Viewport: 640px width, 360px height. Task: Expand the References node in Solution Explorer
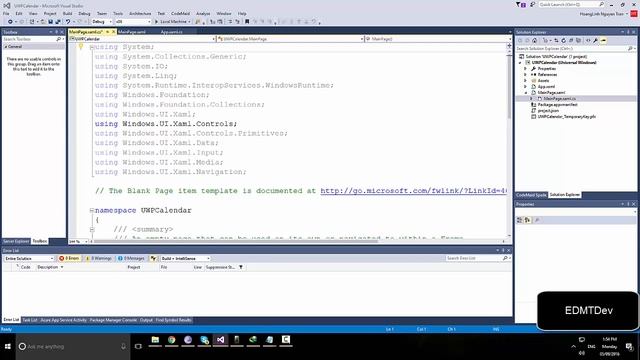click(x=526, y=75)
